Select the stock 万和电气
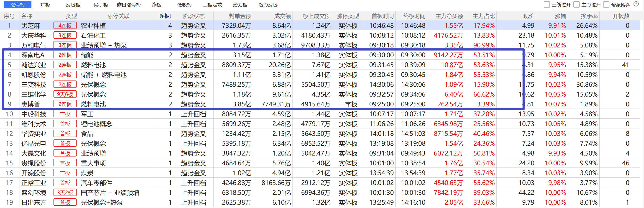 pyautogui.click(x=34, y=45)
